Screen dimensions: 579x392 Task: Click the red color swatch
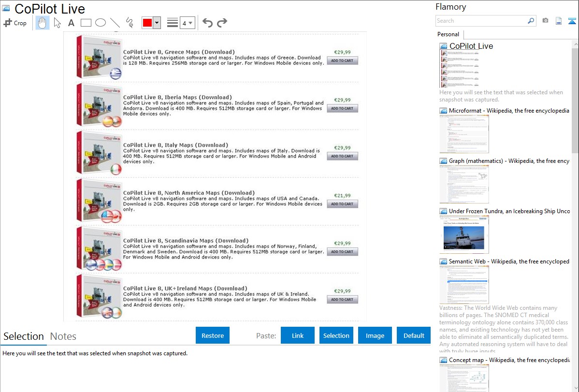(147, 23)
